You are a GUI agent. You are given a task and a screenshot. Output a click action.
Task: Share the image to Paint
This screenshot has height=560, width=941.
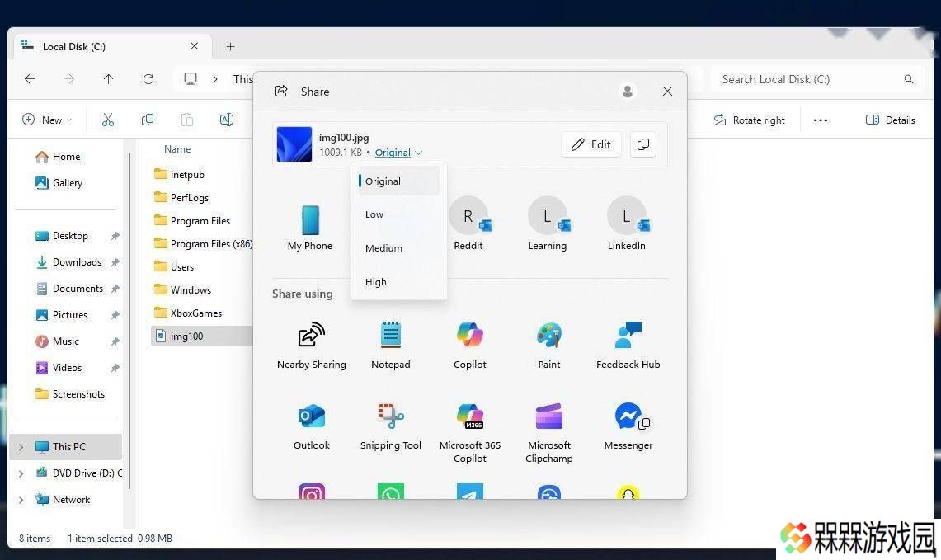click(549, 346)
